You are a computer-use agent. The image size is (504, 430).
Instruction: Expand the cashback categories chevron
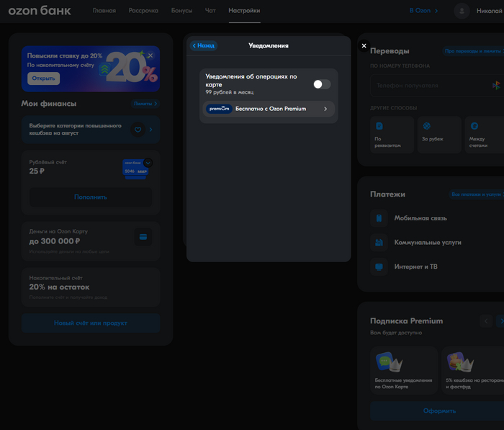point(151,130)
